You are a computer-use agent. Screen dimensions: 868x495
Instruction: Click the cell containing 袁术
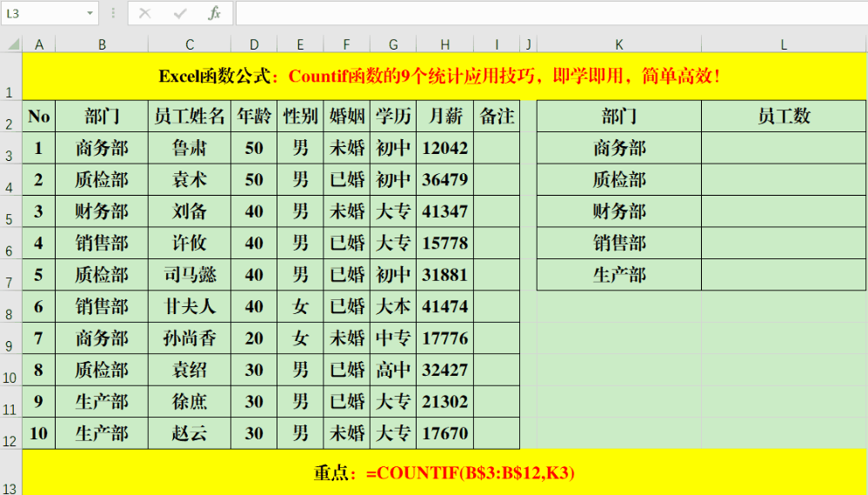(x=190, y=179)
